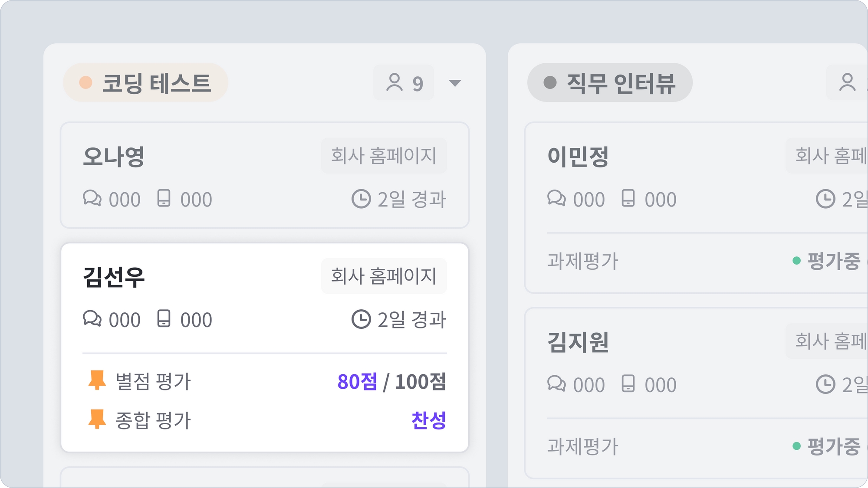Click the orange dot on 코딩 테스트 label
The image size is (868, 488).
point(86,82)
